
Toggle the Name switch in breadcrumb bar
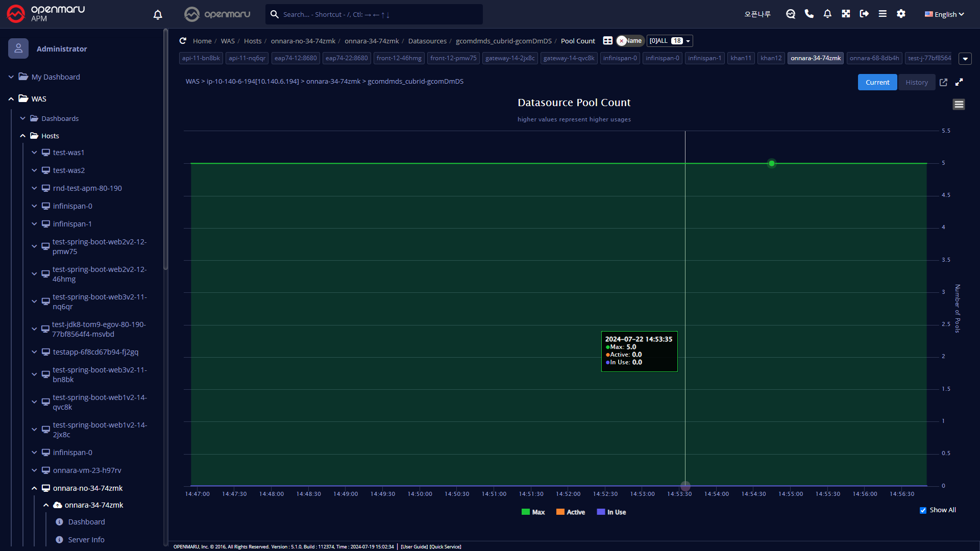[630, 41]
